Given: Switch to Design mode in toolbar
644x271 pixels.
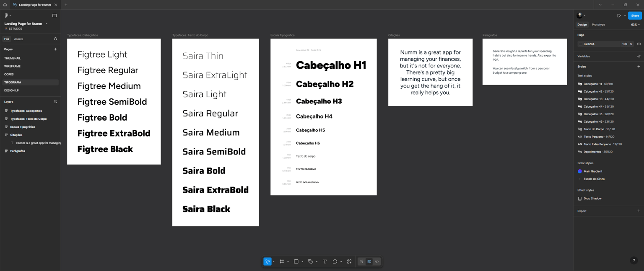Looking at the screenshot, I should click(x=369, y=261).
